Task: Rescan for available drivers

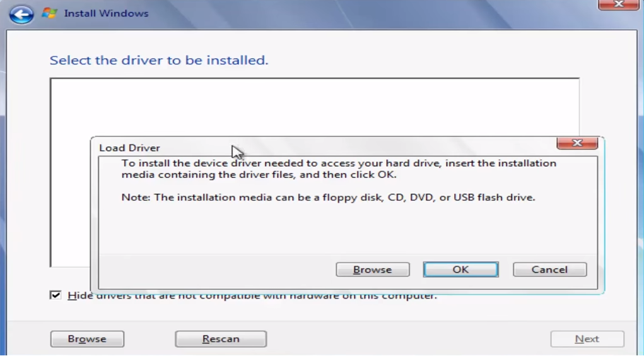Action: pyautogui.click(x=221, y=339)
